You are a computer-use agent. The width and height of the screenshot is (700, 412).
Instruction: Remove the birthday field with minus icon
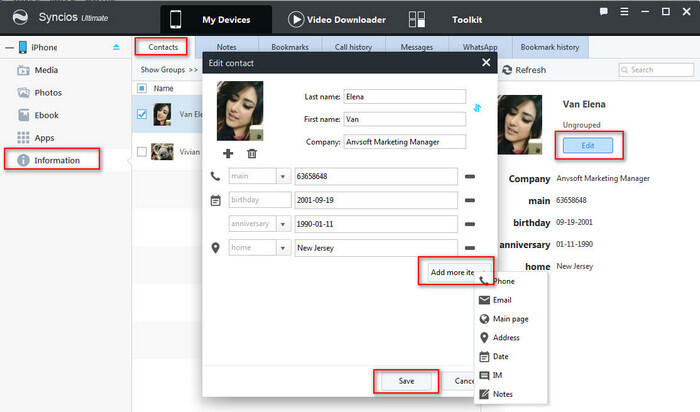point(470,200)
